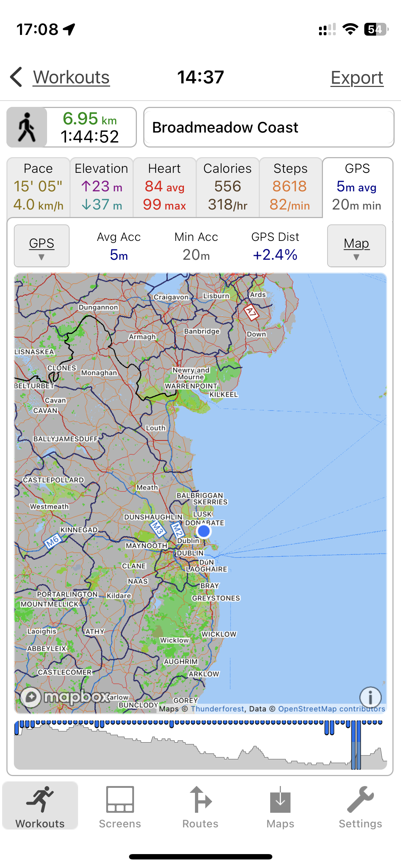Edit the Broadmeadow Coast name field
The image size is (401, 868).
pos(269,127)
